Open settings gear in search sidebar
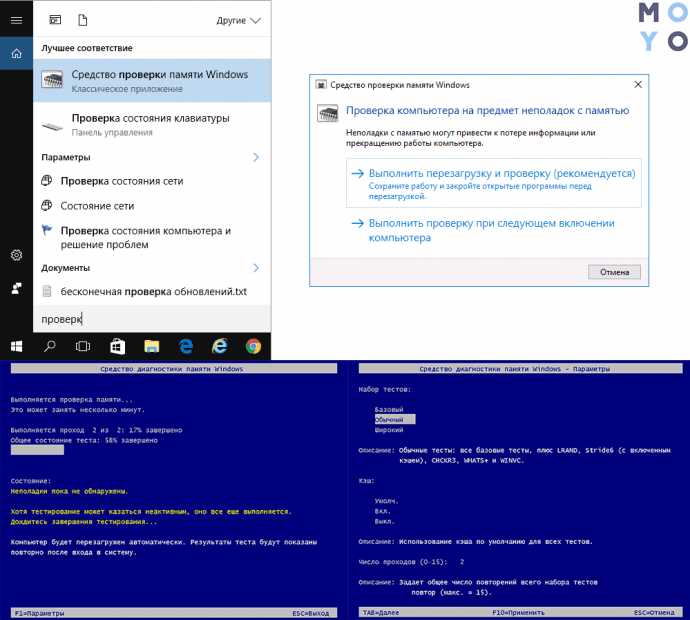 click(x=16, y=255)
